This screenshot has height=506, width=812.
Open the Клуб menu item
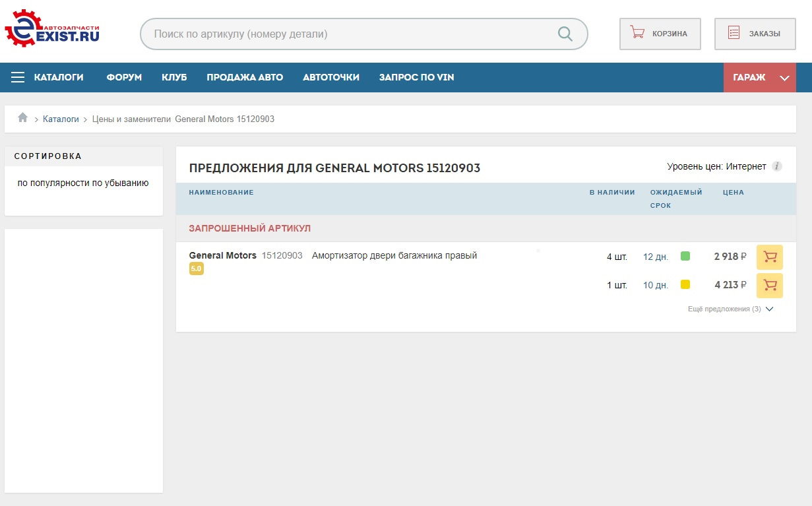[x=174, y=77]
